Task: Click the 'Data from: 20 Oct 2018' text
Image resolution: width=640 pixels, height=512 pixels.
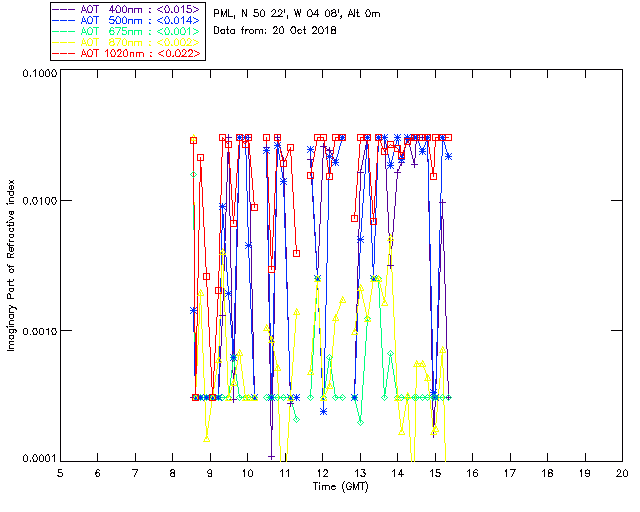Action: (275, 31)
